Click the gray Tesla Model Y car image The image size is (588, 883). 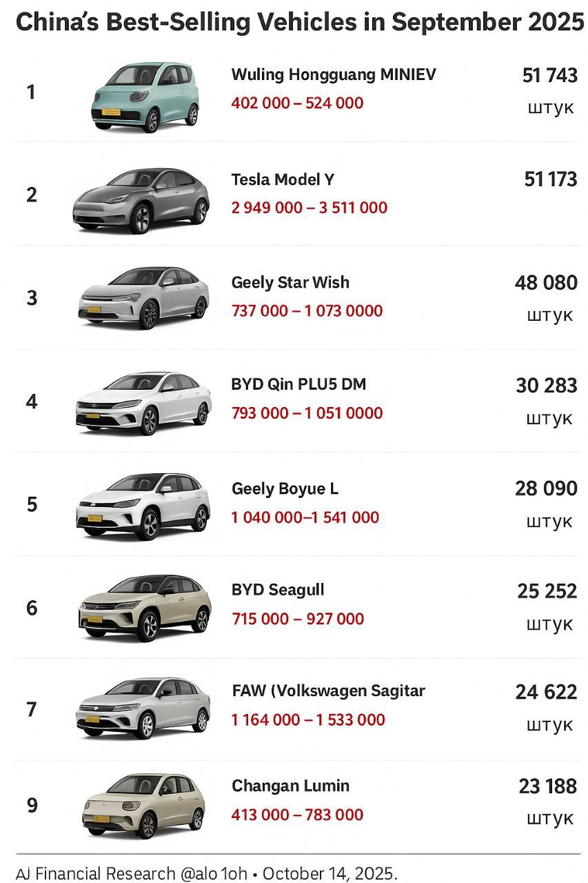[141, 200]
